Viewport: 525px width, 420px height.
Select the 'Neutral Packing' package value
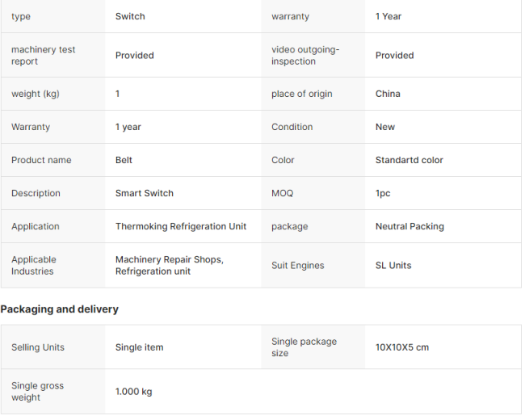pyautogui.click(x=409, y=226)
